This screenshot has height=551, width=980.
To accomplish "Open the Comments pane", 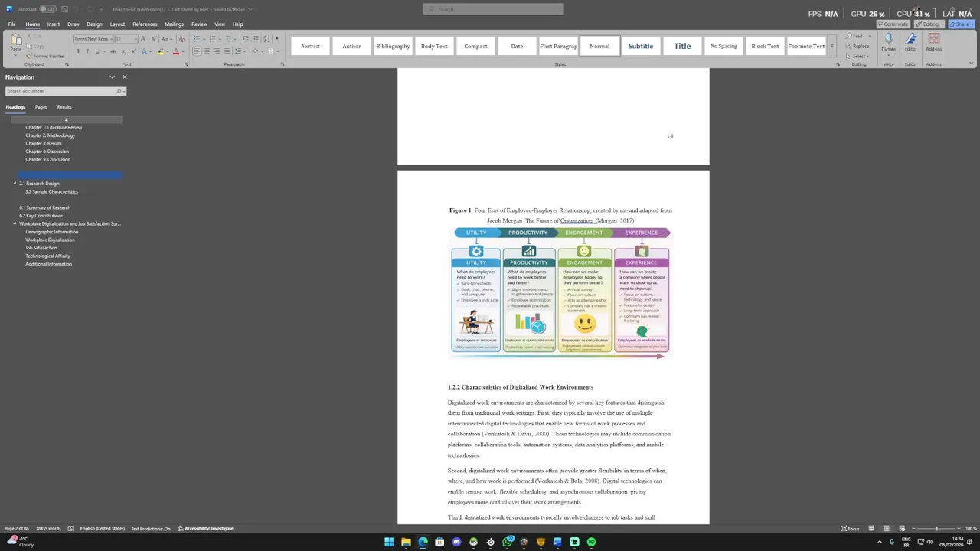I will click(893, 24).
